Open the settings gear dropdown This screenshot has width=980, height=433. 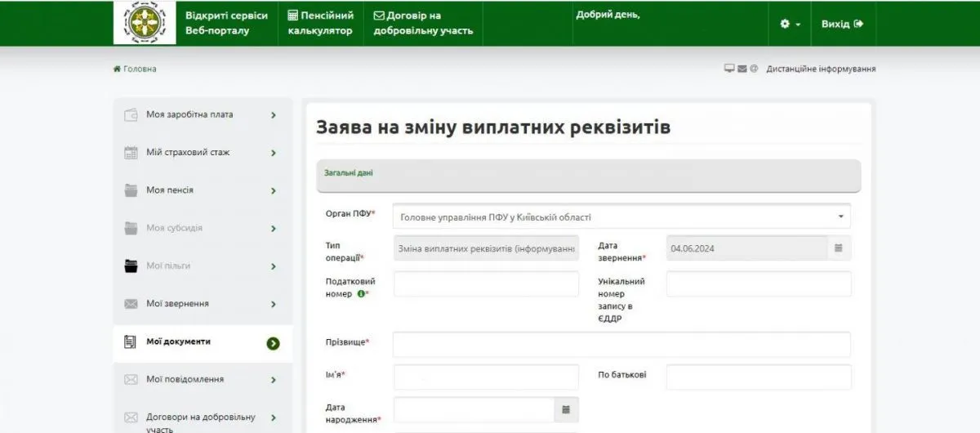790,24
